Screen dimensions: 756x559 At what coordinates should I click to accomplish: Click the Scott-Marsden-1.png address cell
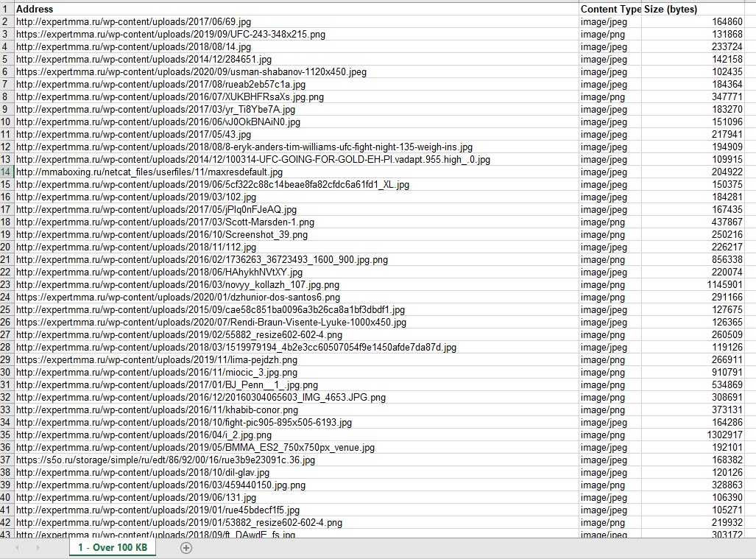coord(165,222)
